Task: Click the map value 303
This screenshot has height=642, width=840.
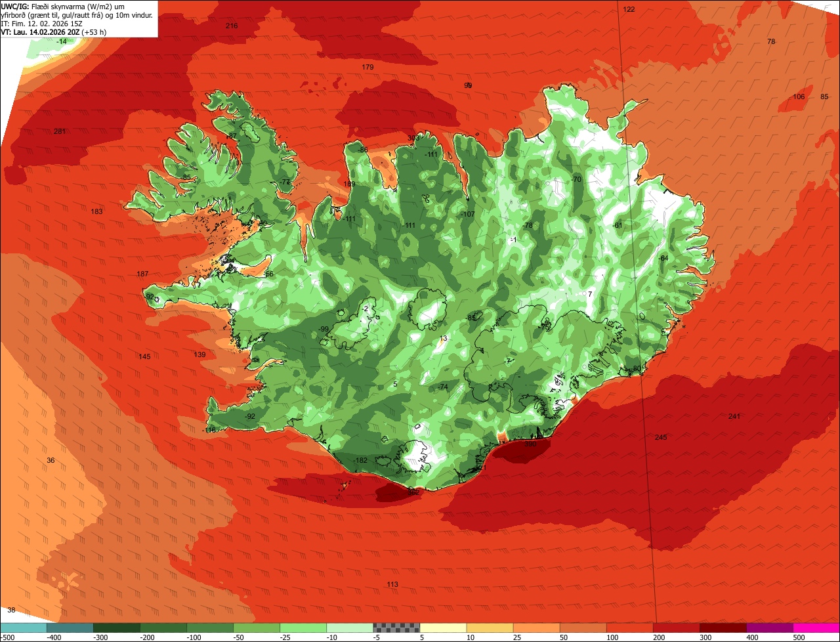Action: pyautogui.click(x=413, y=138)
